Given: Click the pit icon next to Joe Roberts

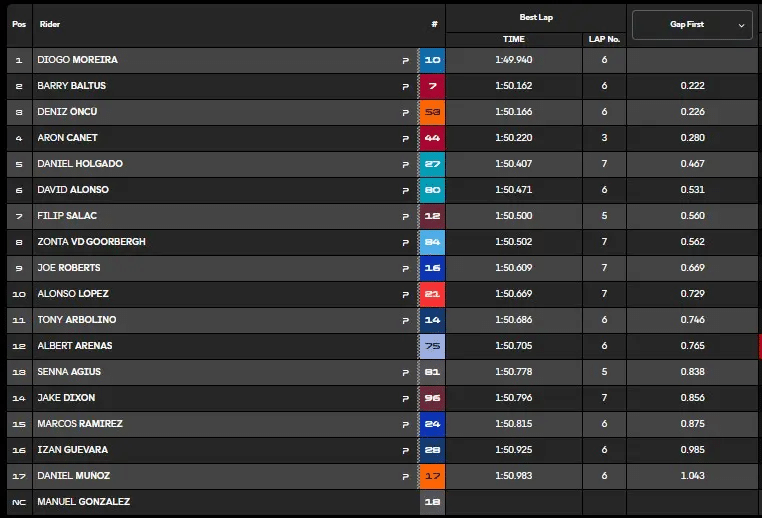Looking at the screenshot, I should (x=405, y=268).
